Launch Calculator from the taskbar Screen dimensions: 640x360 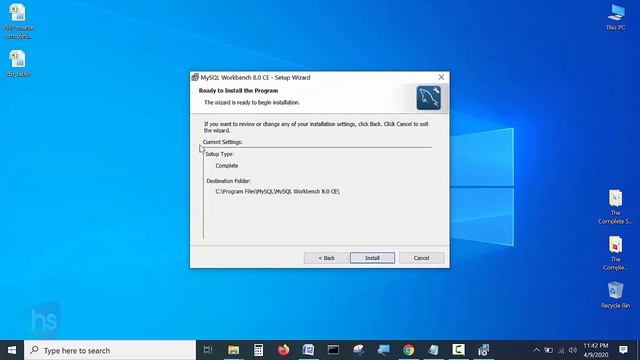tap(258, 350)
